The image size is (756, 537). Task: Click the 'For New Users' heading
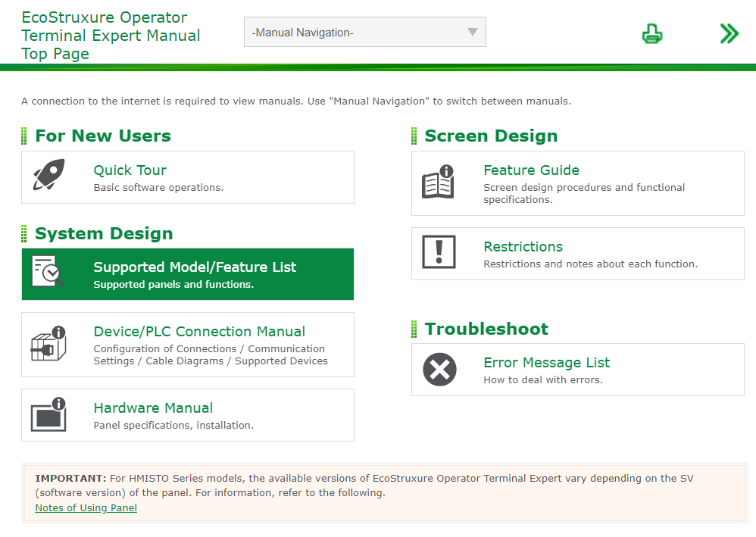tap(103, 136)
